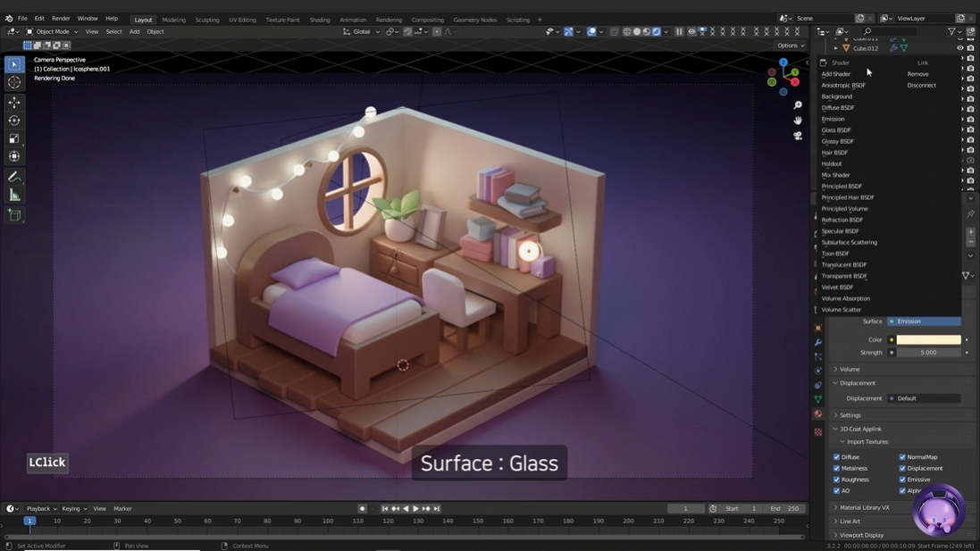Pause the viewport render preview
Image resolution: width=980 pixels, height=551 pixels.
pos(679,31)
